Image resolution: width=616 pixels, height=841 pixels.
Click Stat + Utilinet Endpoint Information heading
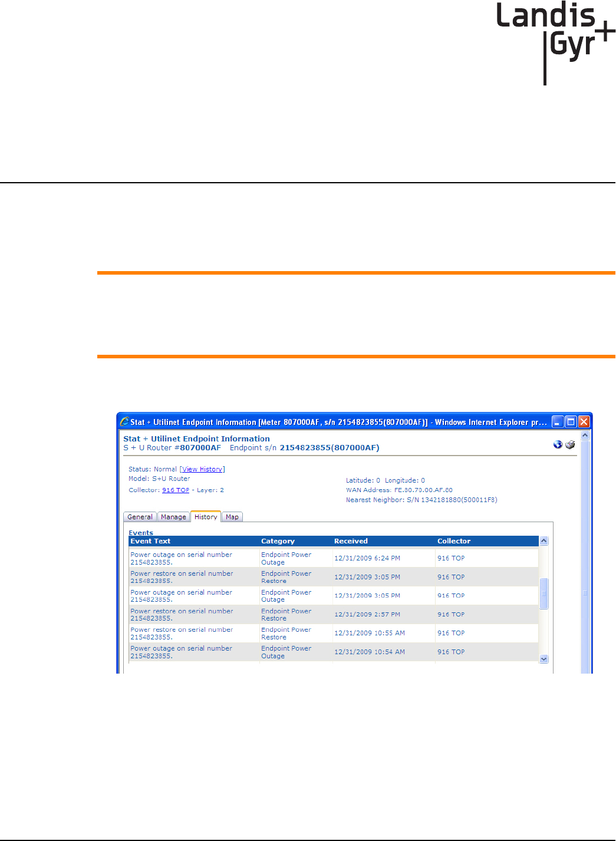tap(196, 438)
